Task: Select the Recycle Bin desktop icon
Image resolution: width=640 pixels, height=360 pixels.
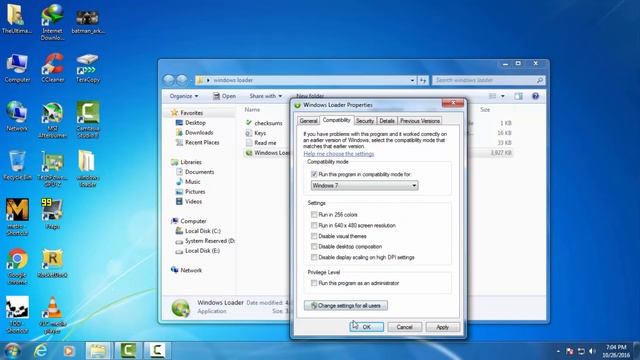Action: coord(17,165)
